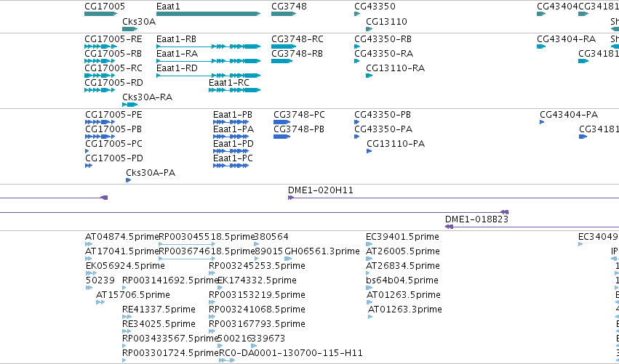The image size is (619, 364).
Task: Select protein CG17005-PB
Action: pyautogui.click(x=100, y=137)
